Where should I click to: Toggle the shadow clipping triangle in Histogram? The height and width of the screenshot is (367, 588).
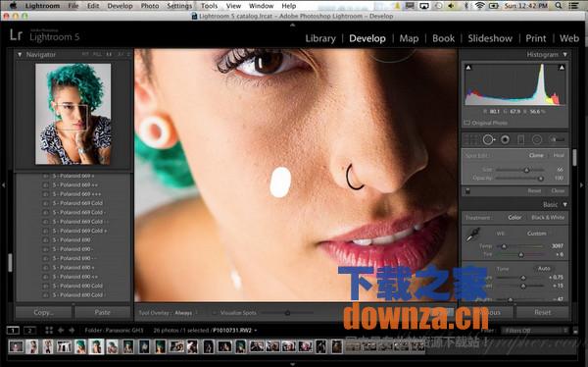[468, 68]
